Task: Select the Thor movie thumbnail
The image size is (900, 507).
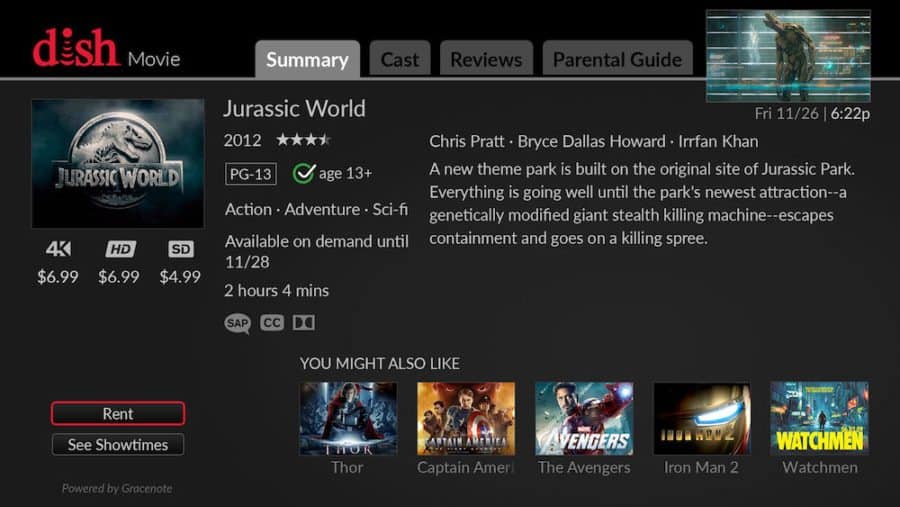Action: click(348, 419)
